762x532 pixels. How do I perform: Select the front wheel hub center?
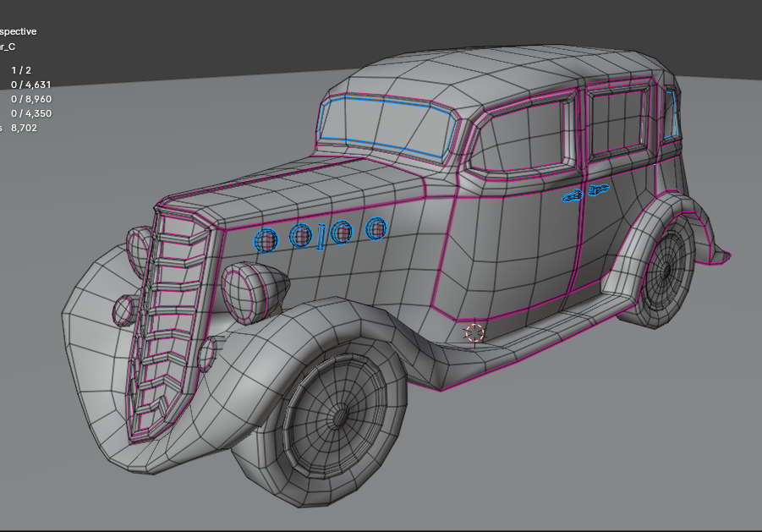point(340,417)
